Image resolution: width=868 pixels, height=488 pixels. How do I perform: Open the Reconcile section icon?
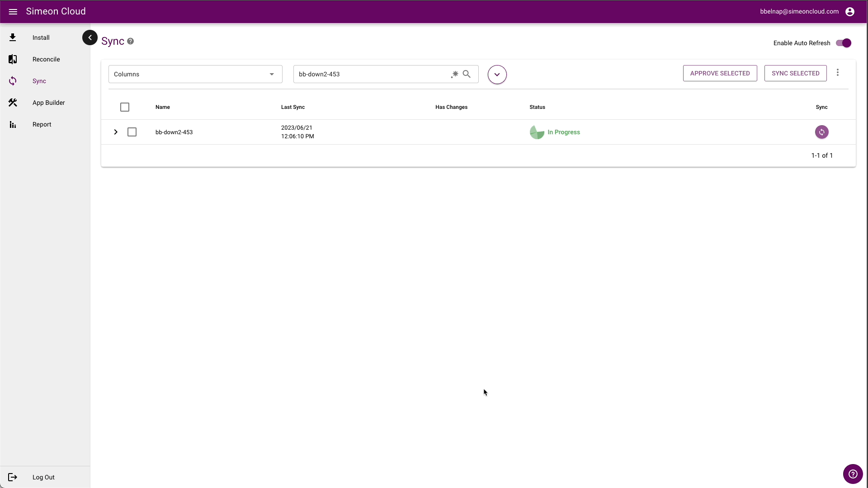pos(13,59)
